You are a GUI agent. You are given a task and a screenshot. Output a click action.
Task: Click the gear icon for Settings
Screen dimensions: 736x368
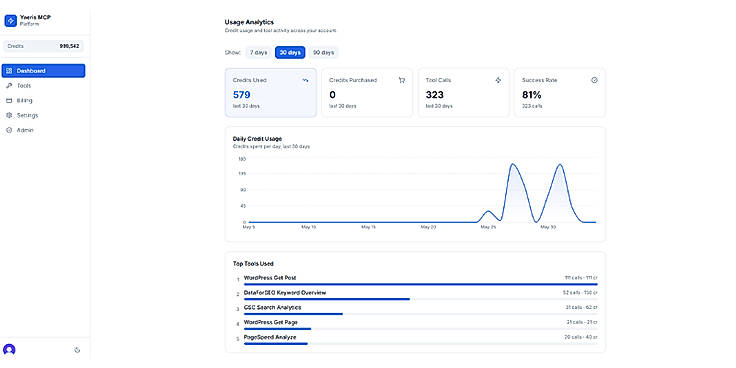9,115
